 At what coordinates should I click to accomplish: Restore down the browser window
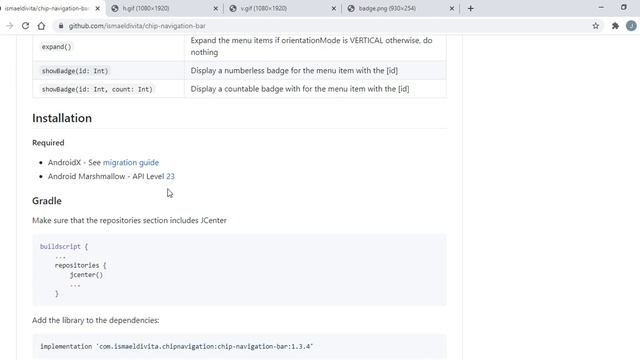point(624,7)
